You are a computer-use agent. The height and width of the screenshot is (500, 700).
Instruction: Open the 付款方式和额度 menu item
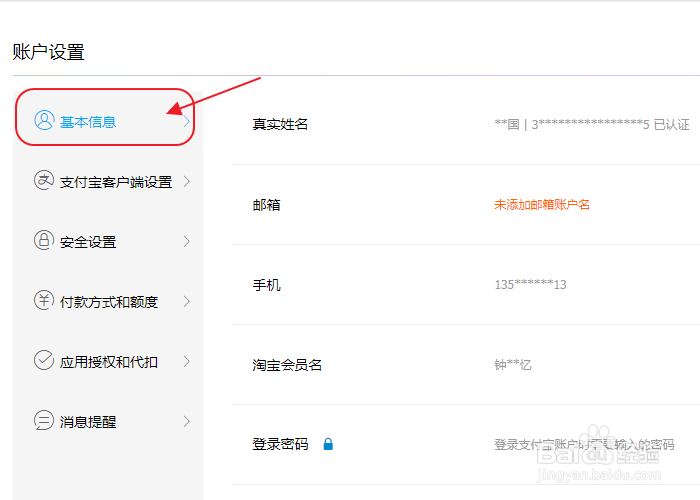coord(108,301)
